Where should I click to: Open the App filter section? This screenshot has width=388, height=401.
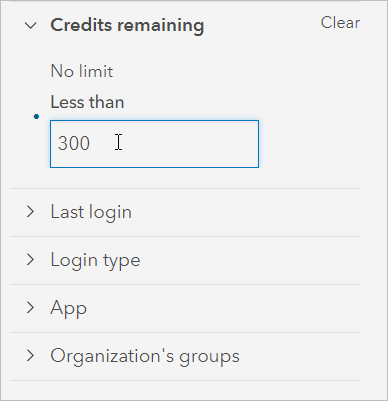tap(185, 308)
